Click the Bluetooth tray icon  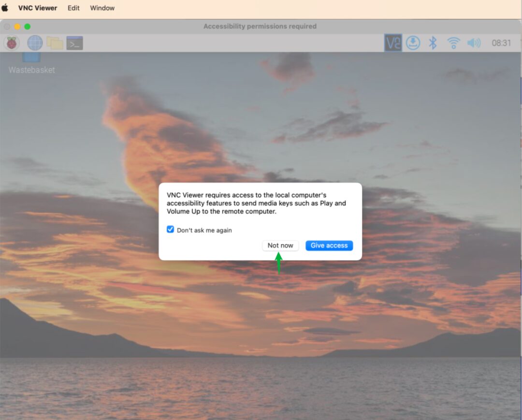coord(433,43)
